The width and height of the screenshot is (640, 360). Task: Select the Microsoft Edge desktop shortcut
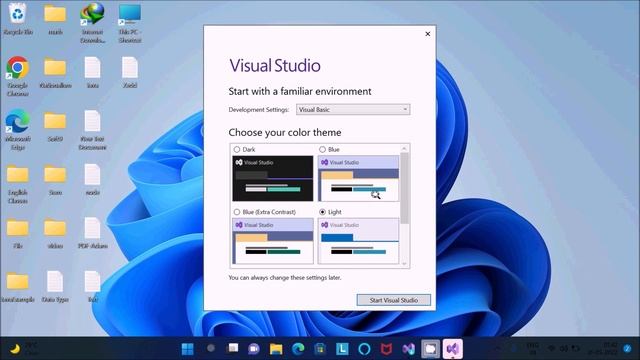tap(18, 130)
